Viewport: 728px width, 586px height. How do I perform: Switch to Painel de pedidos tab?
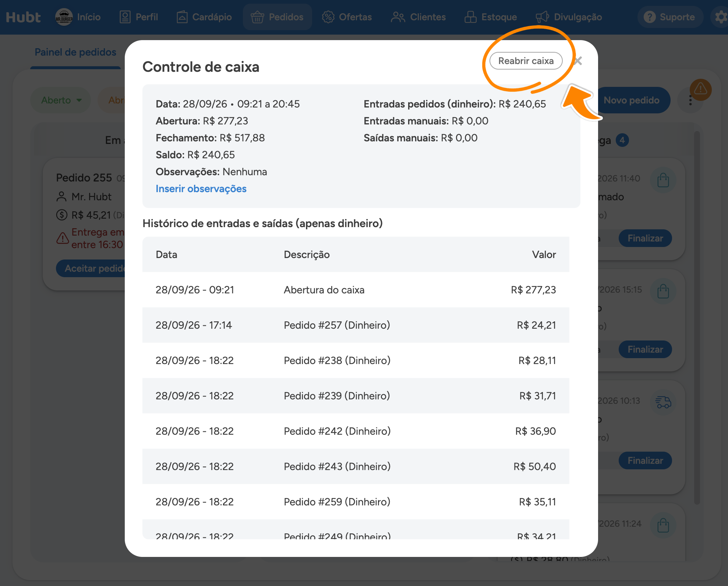tap(75, 52)
